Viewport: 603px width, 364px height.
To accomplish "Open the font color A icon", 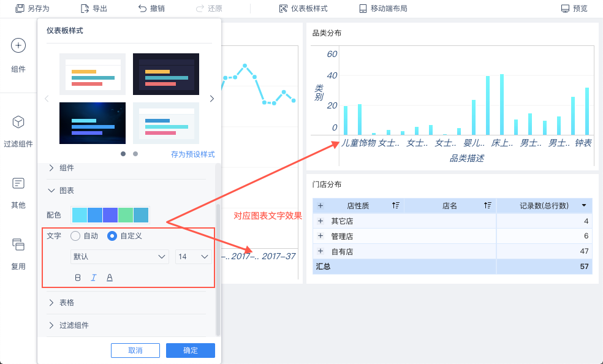I will pyautogui.click(x=110, y=278).
